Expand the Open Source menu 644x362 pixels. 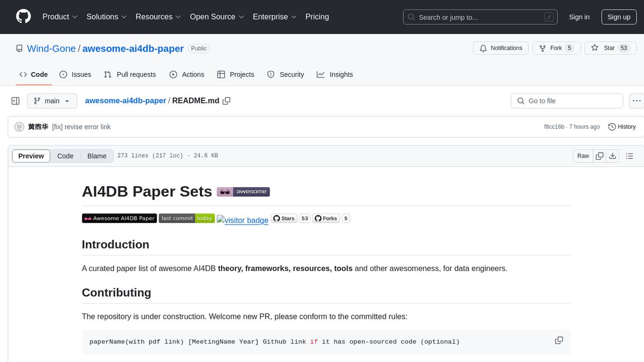pos(217,17)
